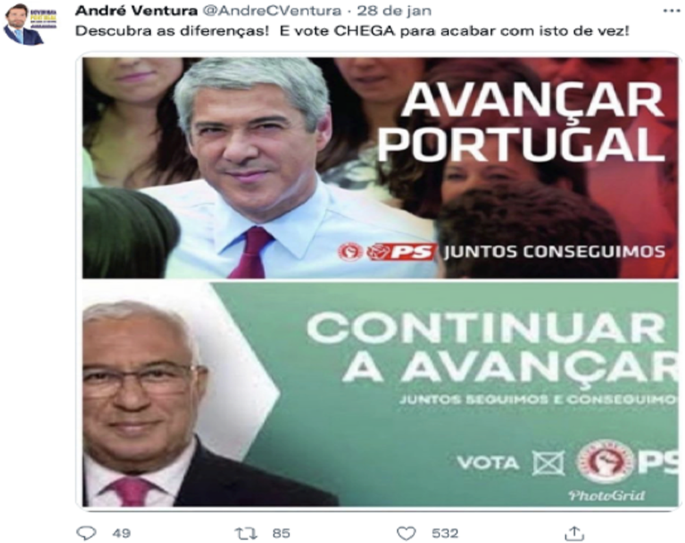685x543 pixels.
Task: Click the 85 retweets count
Action: [x=281, y=533]
